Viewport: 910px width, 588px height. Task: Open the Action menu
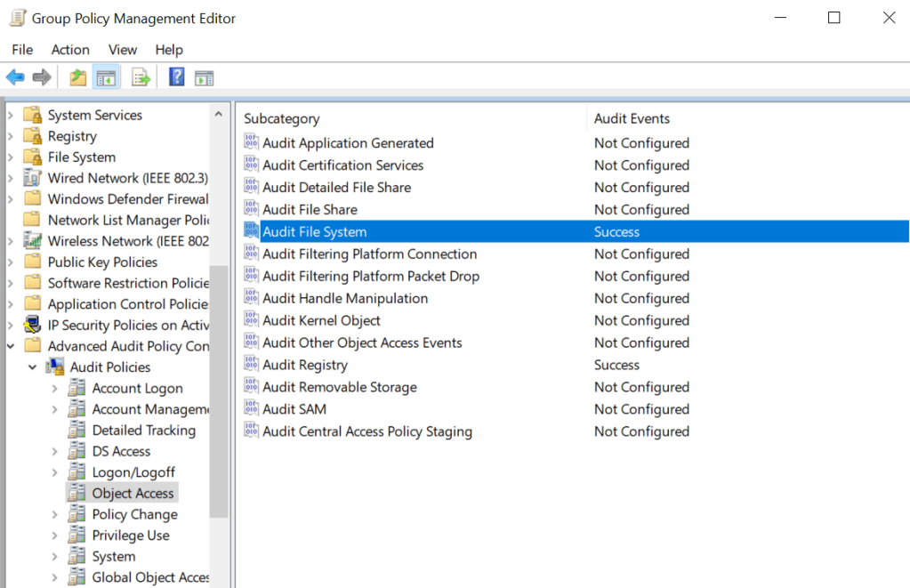pos(70,50)
